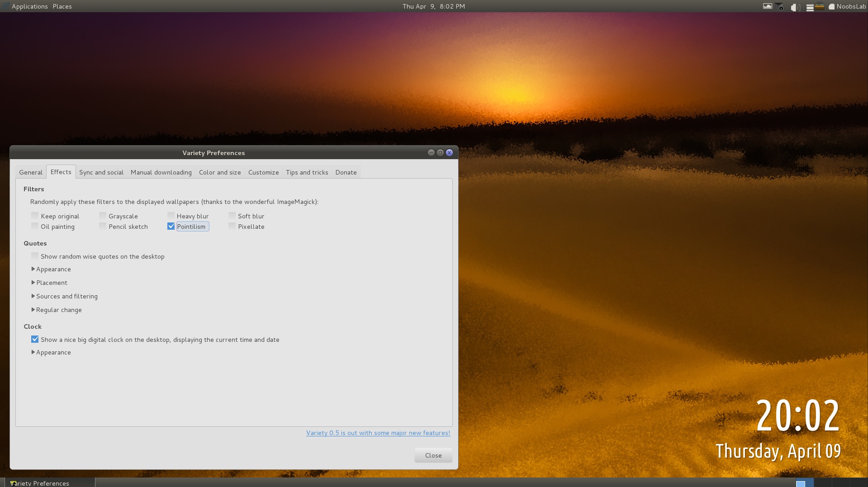Open the Applications menu
The width and height of the screenshot is (868, 487).
pyautogui.click(x=29, y=6)
